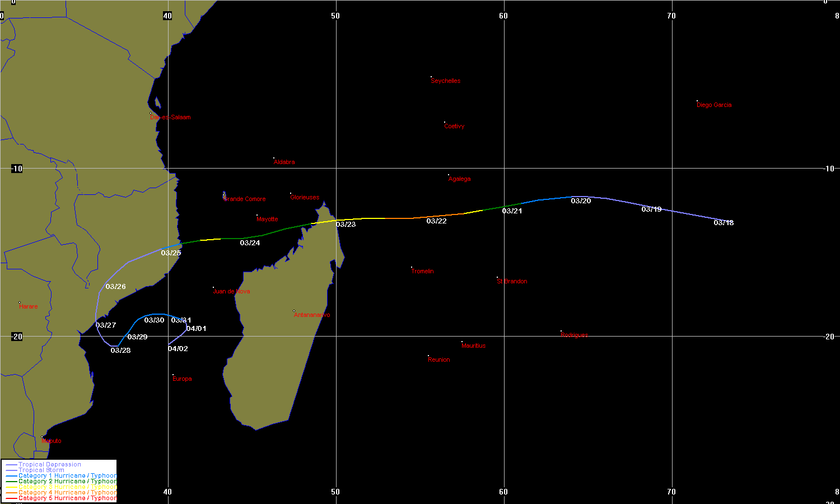
Task: Click the 03/22 track date label
Action: 436,221
